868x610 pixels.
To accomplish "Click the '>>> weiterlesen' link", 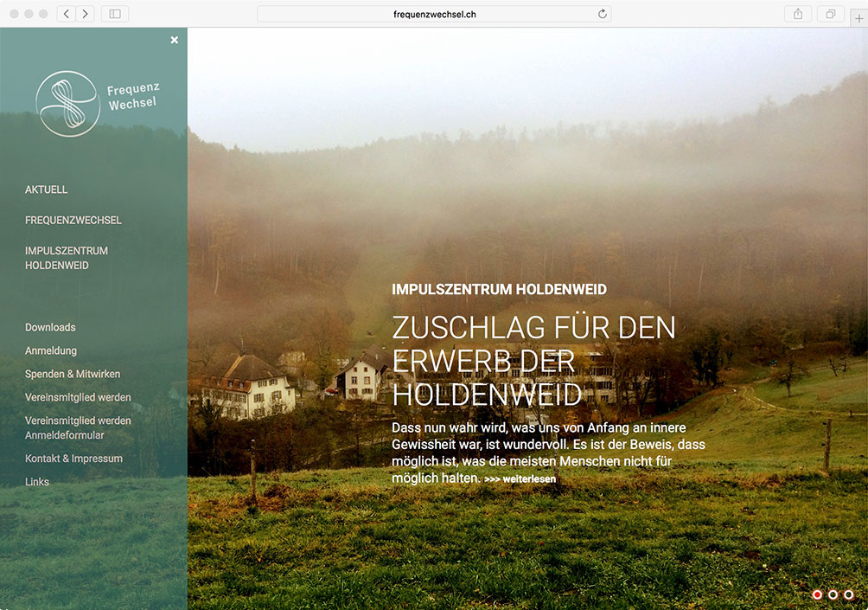I will point(520,478).
